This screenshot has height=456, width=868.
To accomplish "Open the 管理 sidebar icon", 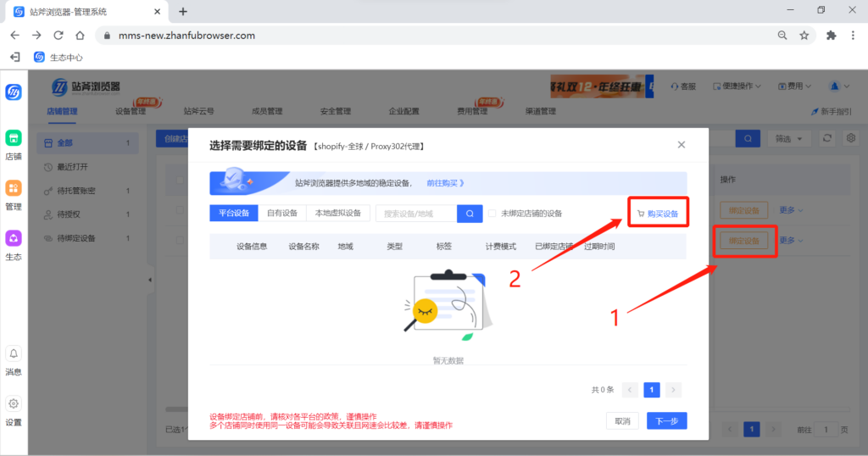I will pos(14,188).
